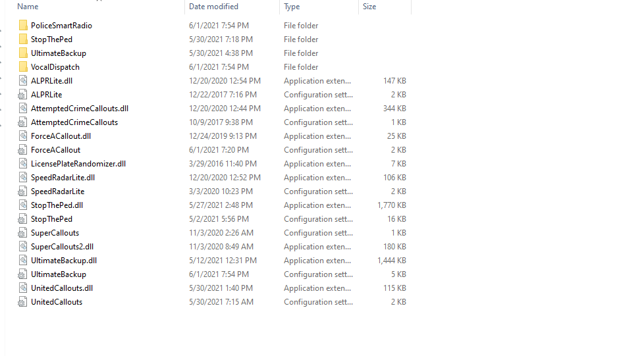The height and width of the screenshot is (356, 644).
Task: Click the ForceACallout.dll file icon
Action: pyautogui.click(x=23, y=136)
